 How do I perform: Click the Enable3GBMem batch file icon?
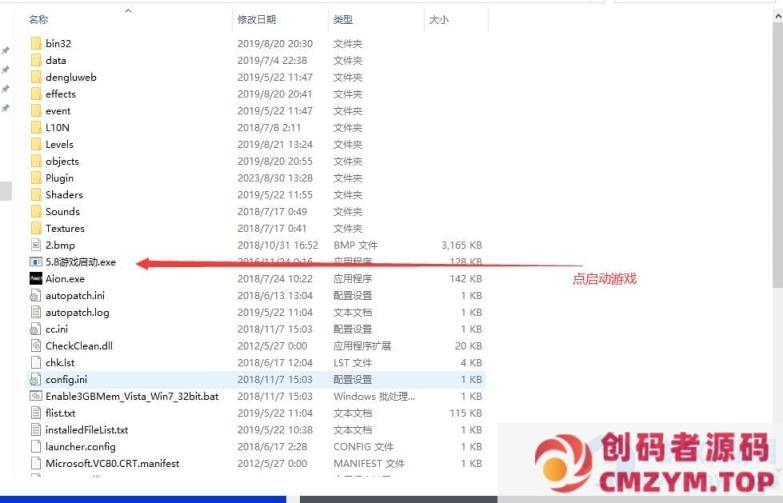point(36,396)
